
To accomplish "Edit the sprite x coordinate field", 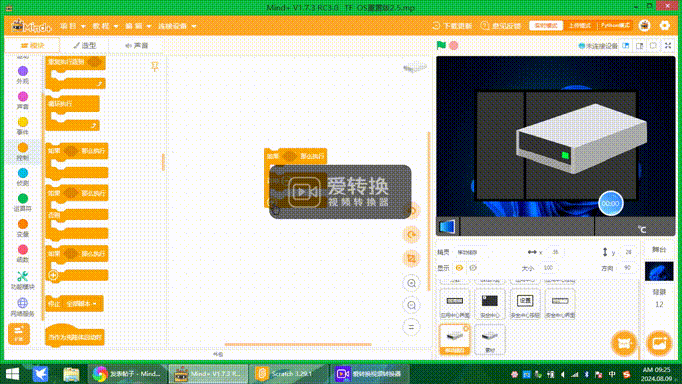I will coord(555,252).
